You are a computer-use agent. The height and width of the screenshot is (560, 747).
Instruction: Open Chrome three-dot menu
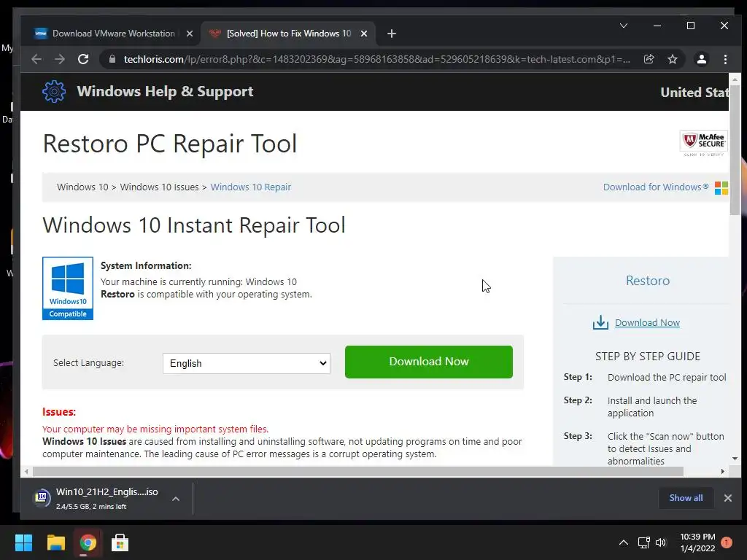(725, 59)
